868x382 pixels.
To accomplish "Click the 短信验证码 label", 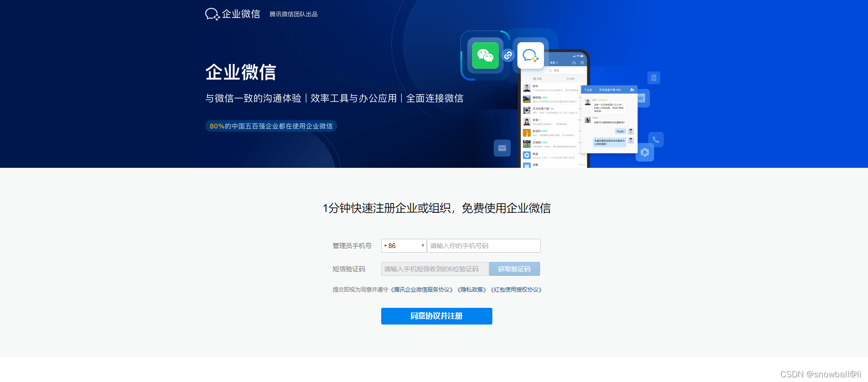I will 349,269.
